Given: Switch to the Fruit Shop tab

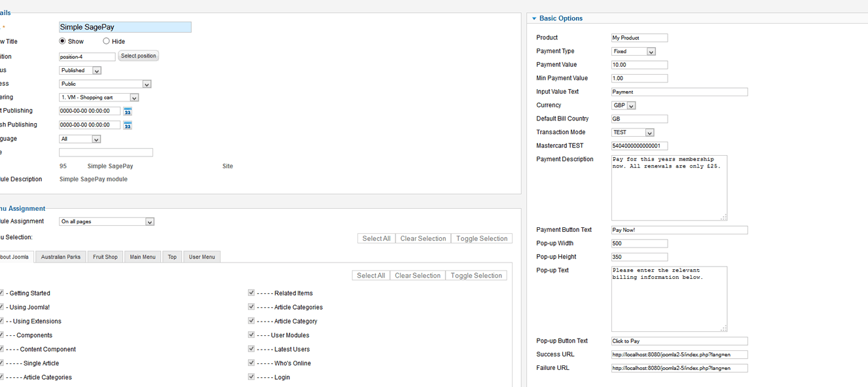Looking at the screenshot, I should (x=105, y=257).
